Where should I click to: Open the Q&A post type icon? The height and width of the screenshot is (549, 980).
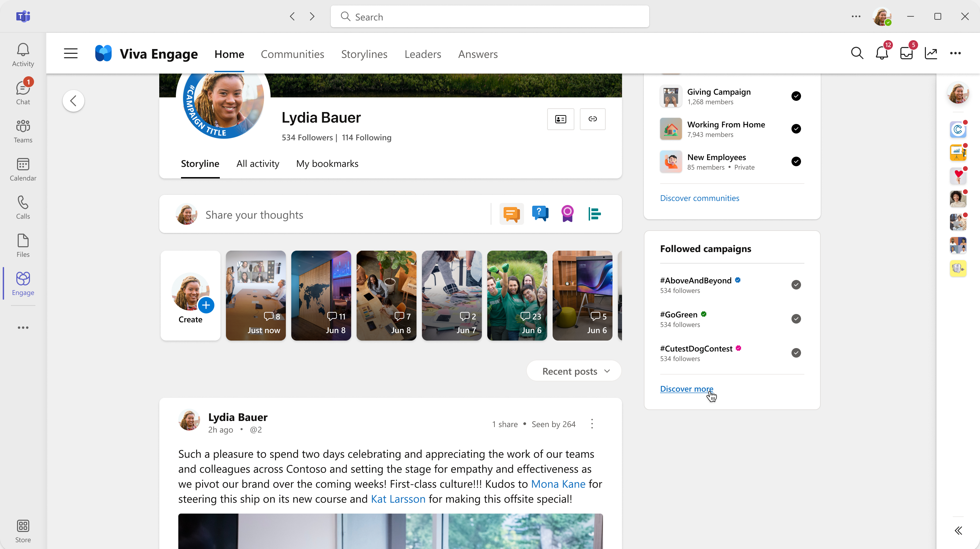540,214
